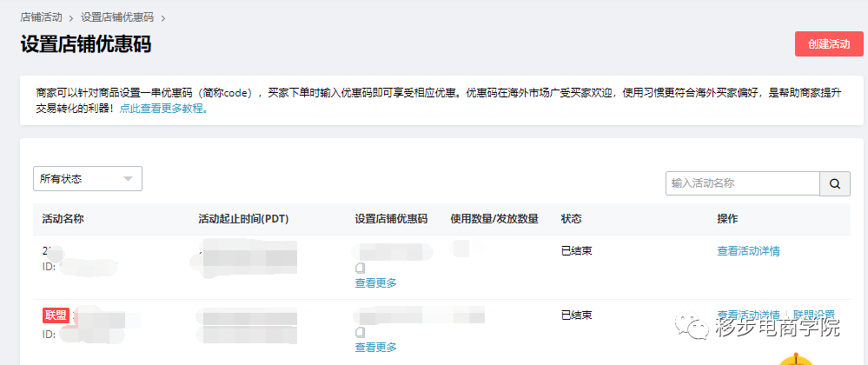Screen dimensions: 868x365
Task: Click the red 联盟 tag
Action: point(56,315)
